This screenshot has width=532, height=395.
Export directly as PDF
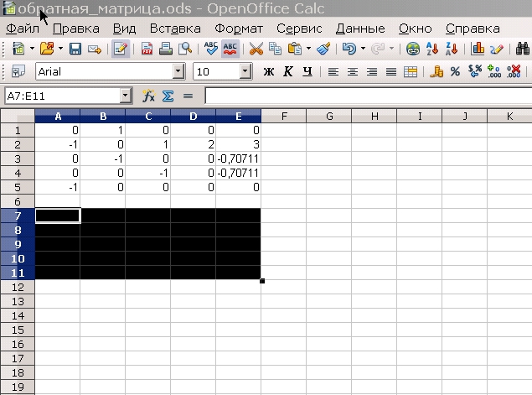[x=146, y=49]
